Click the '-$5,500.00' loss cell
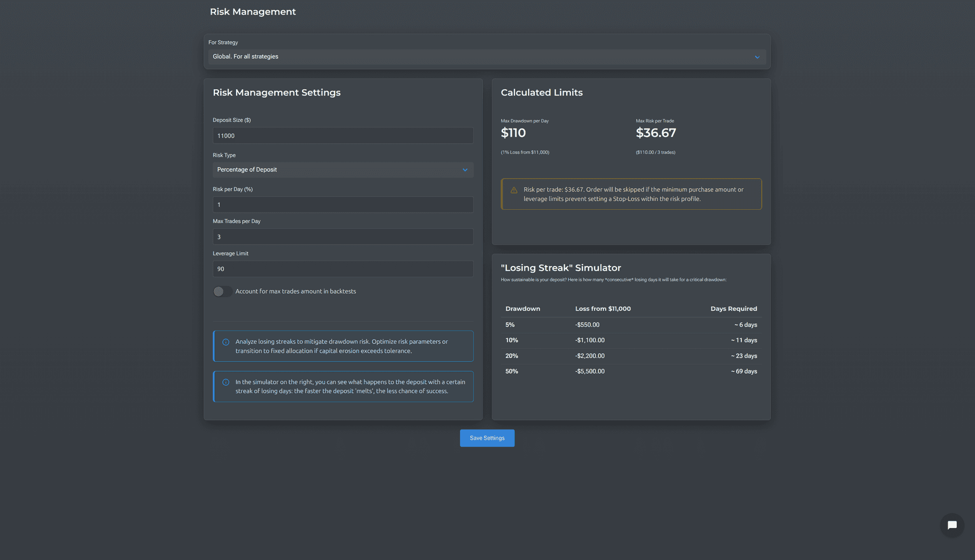The width and height of the screenshot is (975, 560). 590,372
